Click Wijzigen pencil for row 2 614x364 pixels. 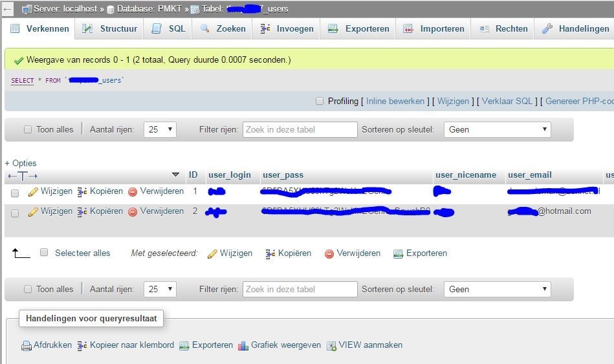(50, 211)
